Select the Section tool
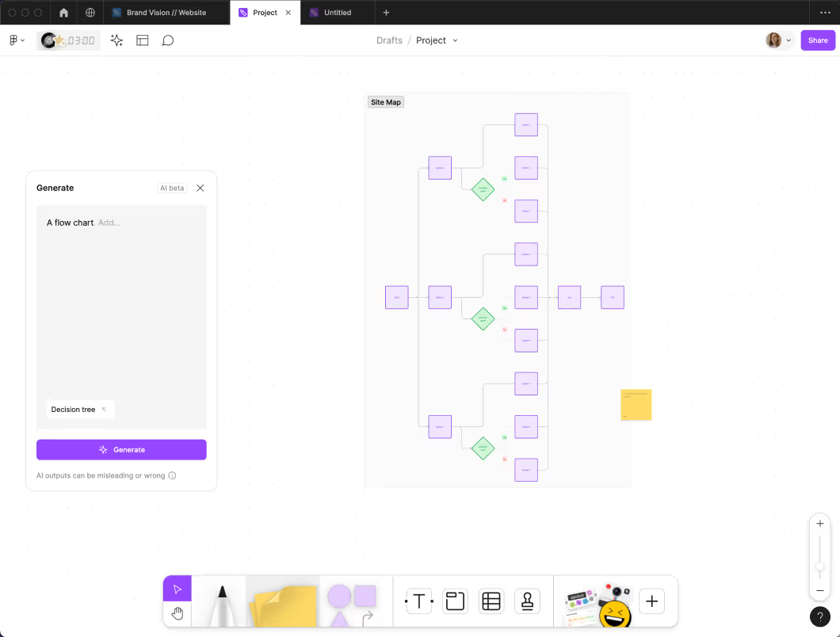 (455, 601)
